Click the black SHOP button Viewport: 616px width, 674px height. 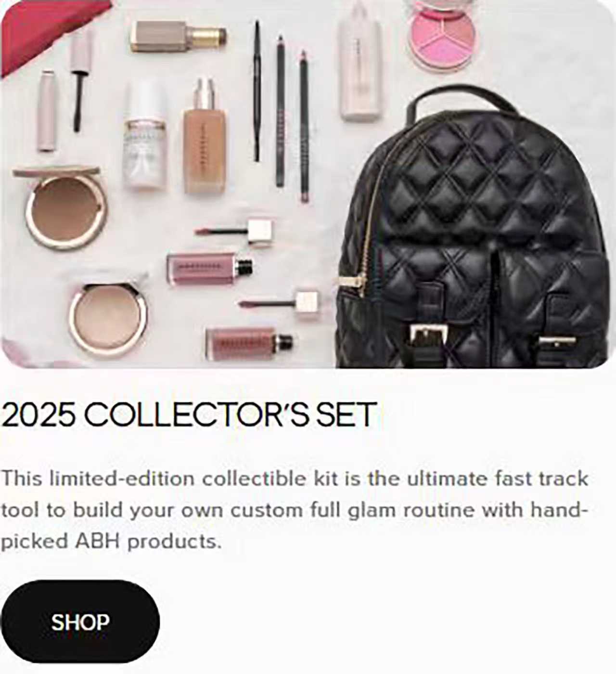pos(80,622)
